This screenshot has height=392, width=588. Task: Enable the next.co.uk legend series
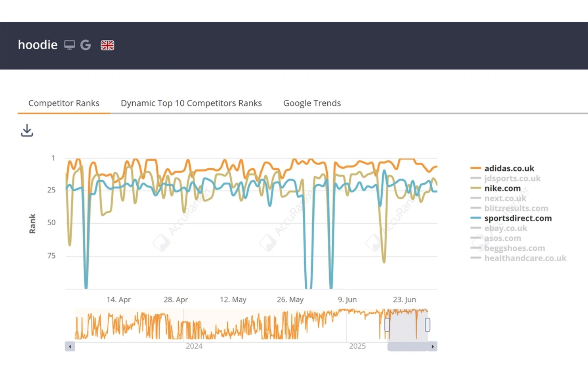point(505,198)
